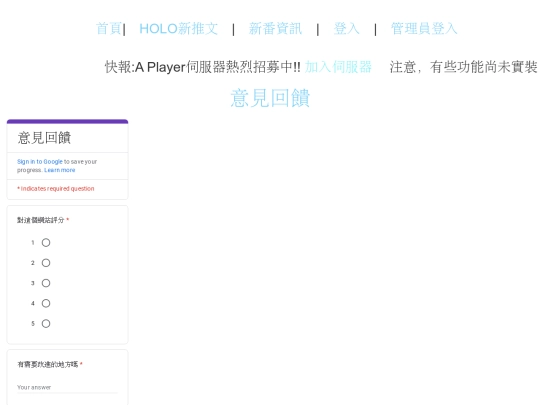This screenshot has width=540, height=405.
Task: Focus the Your answer text field
Action: (67, 387)
